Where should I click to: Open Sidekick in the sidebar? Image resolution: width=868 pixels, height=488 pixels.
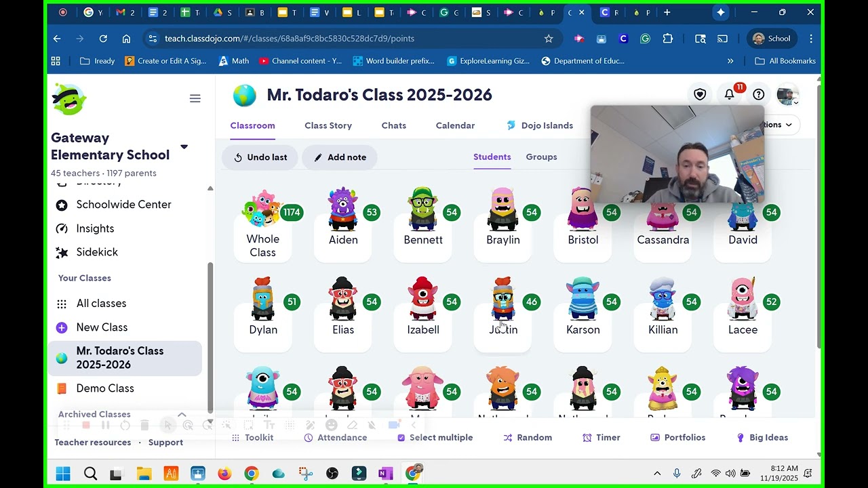pyautogui.click(x=97, y=252)
